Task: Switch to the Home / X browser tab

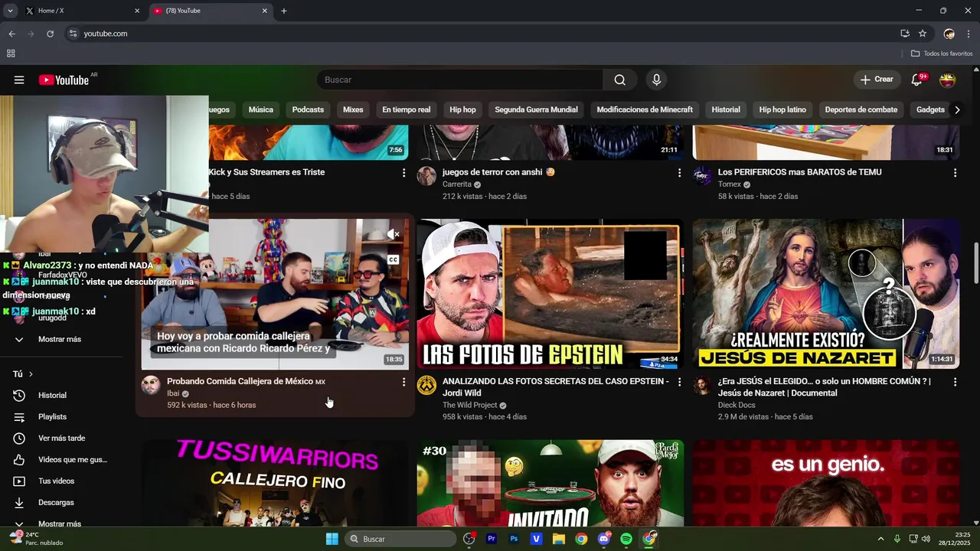Action: (82, 11)
